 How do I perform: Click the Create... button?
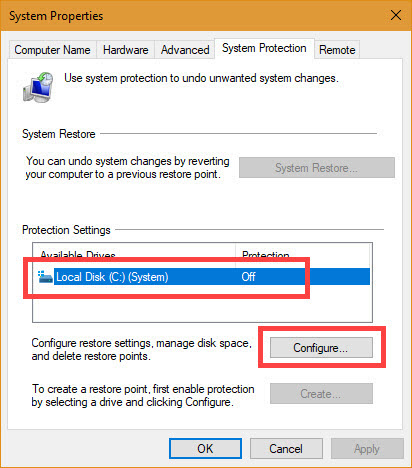[x=321, y=394]
